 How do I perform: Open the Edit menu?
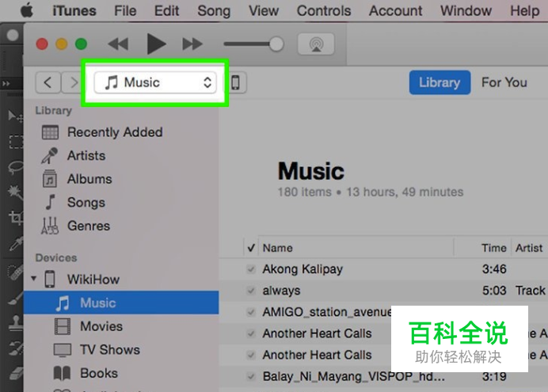click(x=167, y=11)
